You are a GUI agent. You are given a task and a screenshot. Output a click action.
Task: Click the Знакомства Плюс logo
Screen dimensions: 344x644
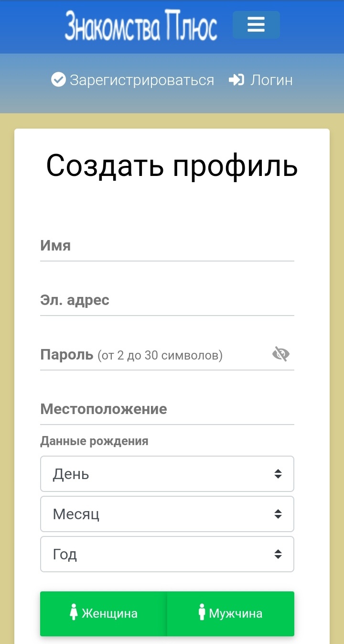click(x=141, y=25)
